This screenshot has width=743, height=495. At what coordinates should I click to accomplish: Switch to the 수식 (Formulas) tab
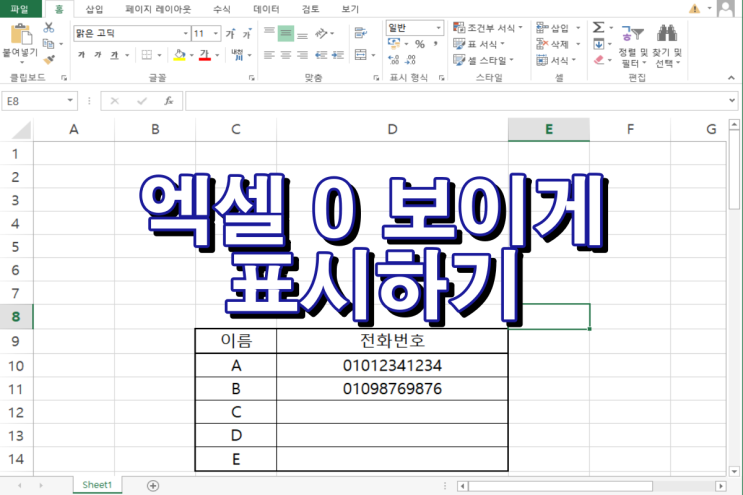pos(221,9)
